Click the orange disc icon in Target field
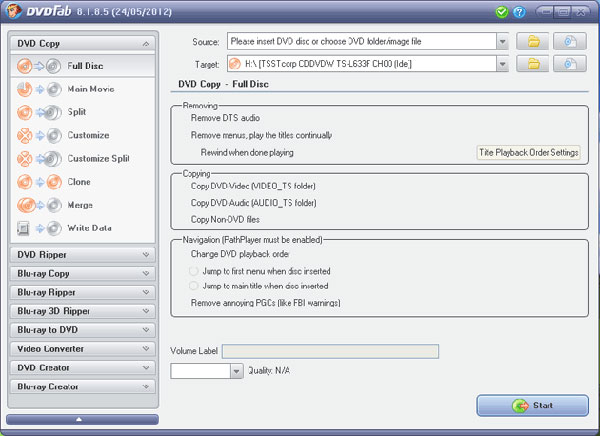600x436 pixels. (235, 64)
